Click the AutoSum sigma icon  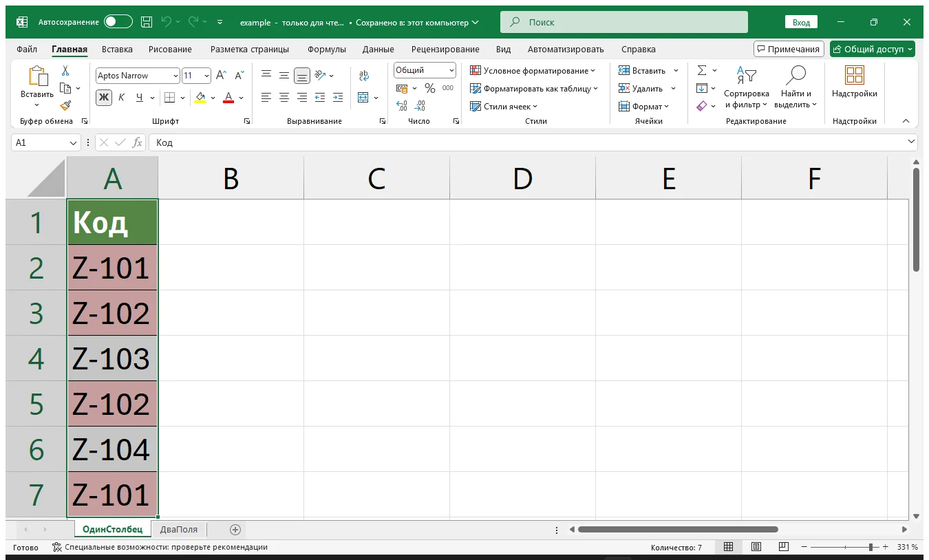coord(702,70)
